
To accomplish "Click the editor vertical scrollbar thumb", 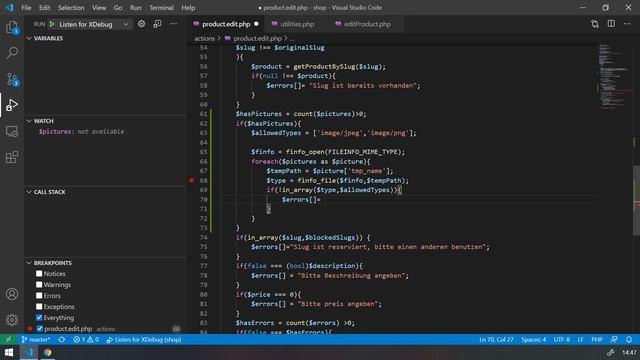I will [636, 200].
